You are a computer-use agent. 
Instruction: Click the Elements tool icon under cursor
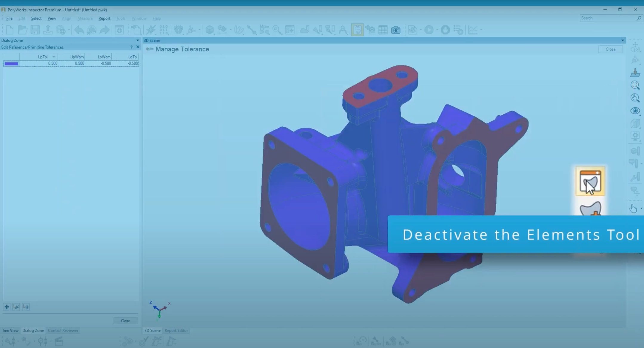pos(590,181)
